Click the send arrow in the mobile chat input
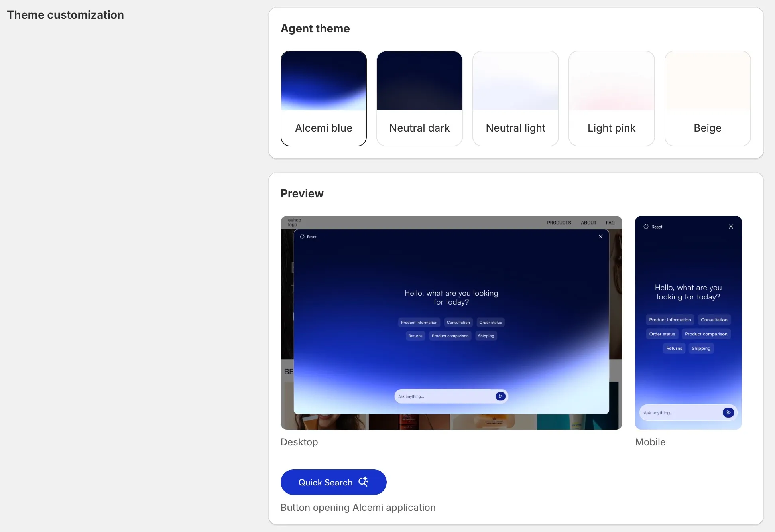The image size is (775, 532). [x=729, y=412]
